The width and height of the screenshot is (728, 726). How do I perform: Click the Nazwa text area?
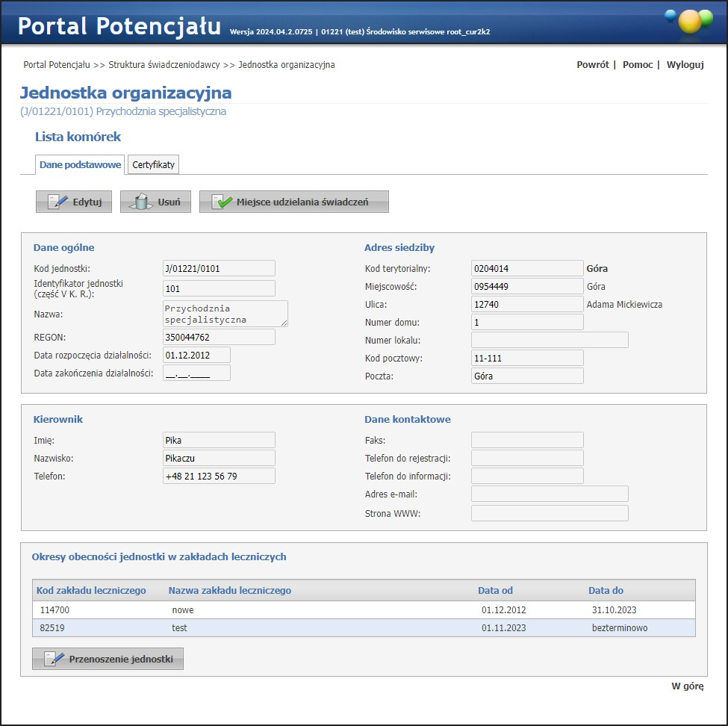click(x=225, y=314)
